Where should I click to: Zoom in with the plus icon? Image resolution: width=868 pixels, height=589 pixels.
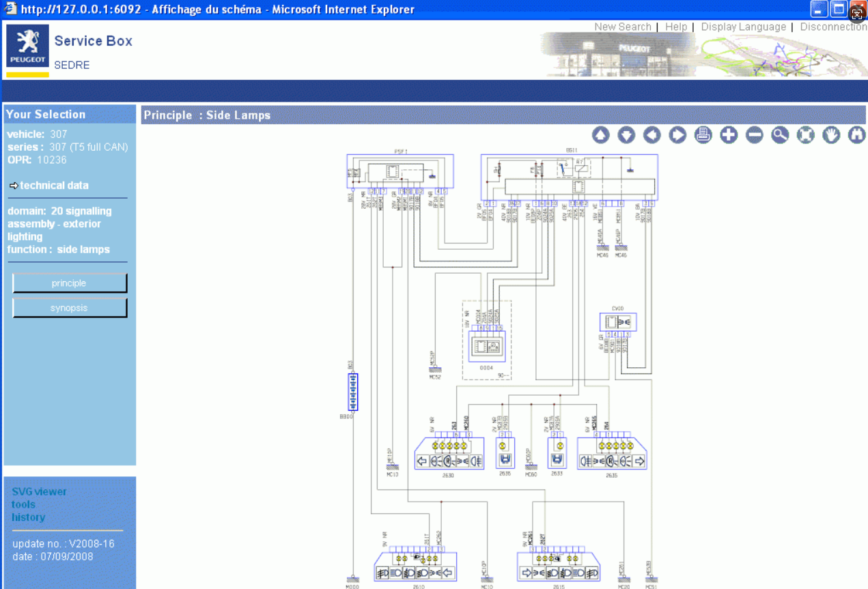point(729,135)
